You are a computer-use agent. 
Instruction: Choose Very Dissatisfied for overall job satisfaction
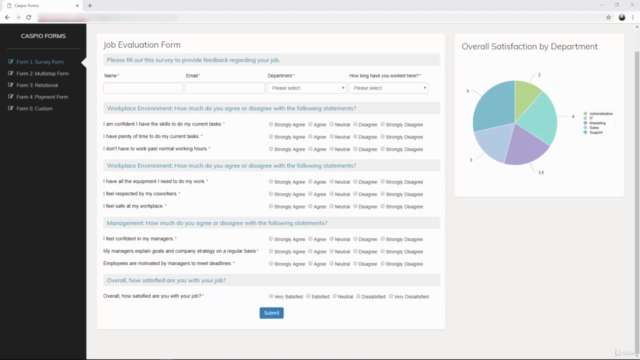[x=391, y=296]
